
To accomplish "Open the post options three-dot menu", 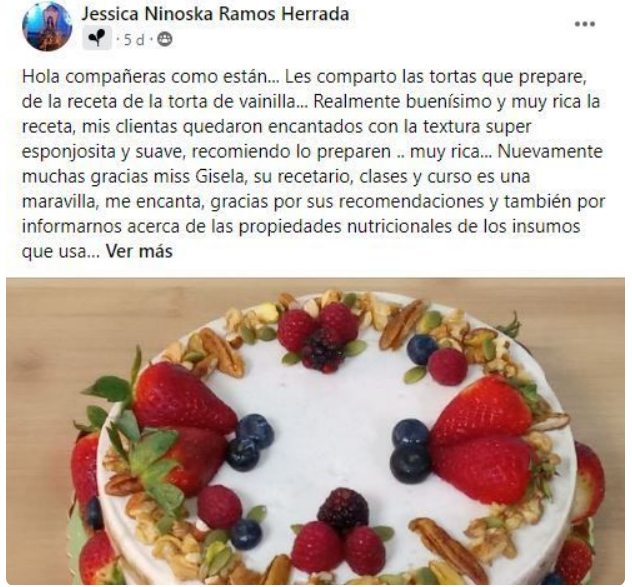I will (x=584, y=24).
